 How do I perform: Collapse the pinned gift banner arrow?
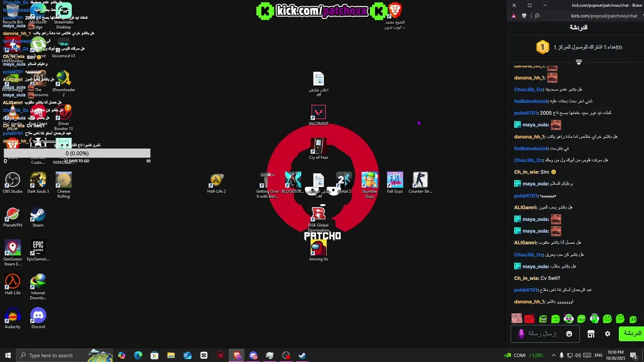(x=579, y=62)
